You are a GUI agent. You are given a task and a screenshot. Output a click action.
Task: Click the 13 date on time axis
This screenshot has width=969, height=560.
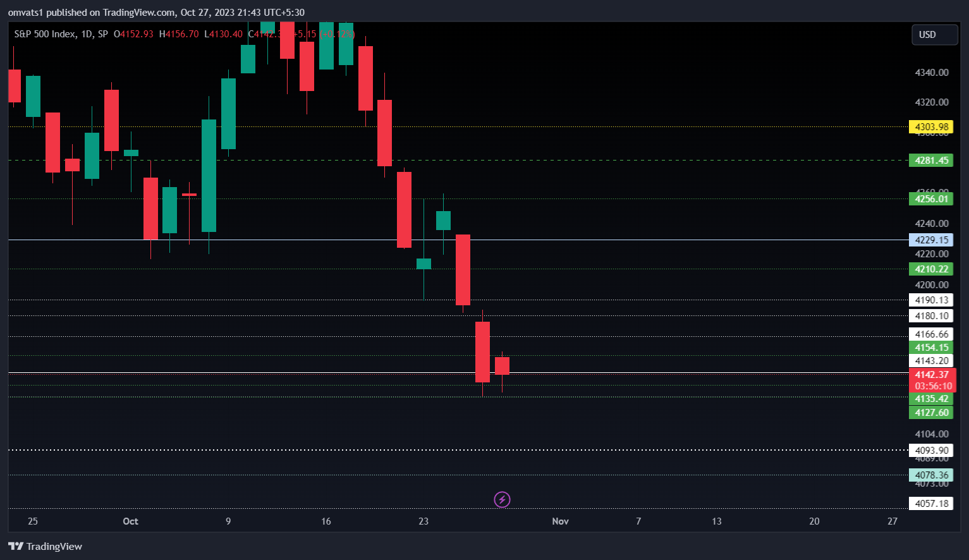tap(717, 521)
